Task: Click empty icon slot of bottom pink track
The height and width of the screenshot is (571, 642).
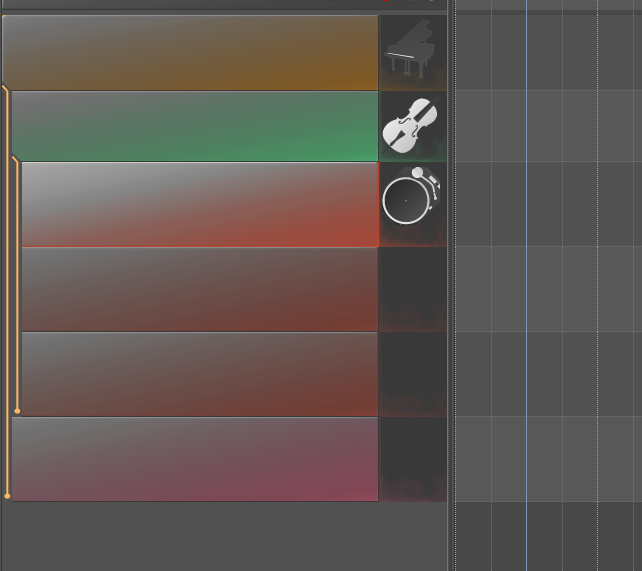Action: pos(413,459)
